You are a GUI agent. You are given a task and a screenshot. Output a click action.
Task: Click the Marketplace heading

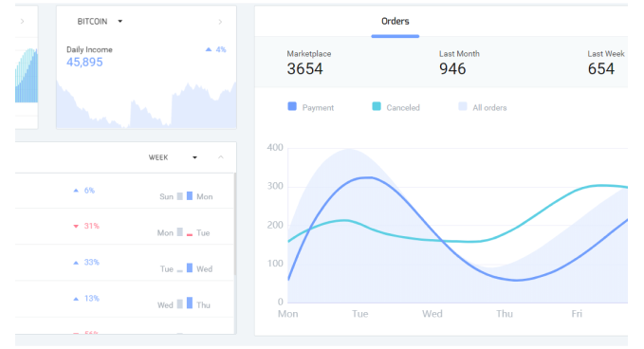[x=309, y=54]
